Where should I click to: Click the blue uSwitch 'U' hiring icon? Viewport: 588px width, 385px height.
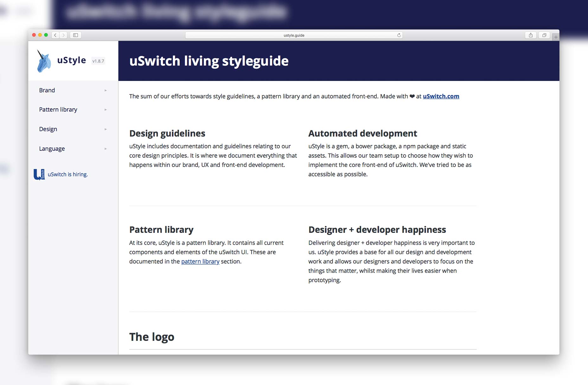(39, 174)
